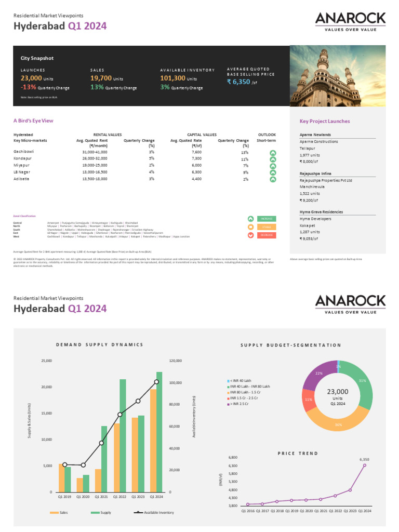Click the outlook arrow icon for Kondapur
The width and height of the screenshot is (399, 532).
(273, 159)
